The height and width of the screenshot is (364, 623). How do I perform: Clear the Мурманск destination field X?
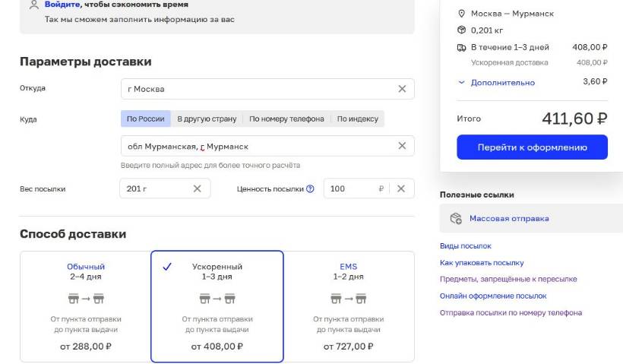[x=402, y=146]
